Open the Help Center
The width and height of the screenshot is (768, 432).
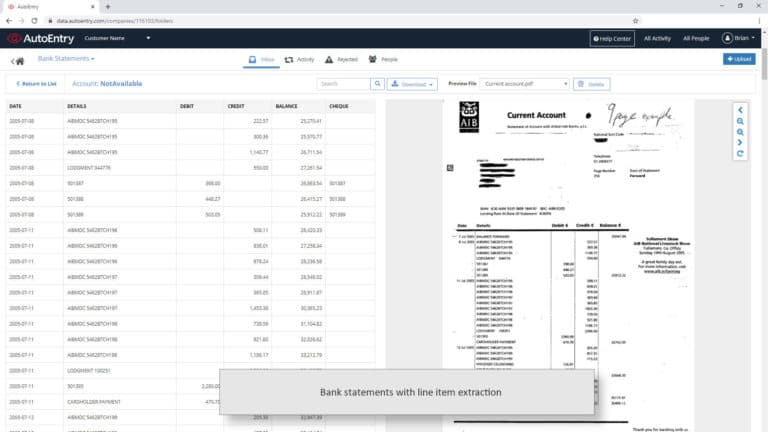(612, 38)
